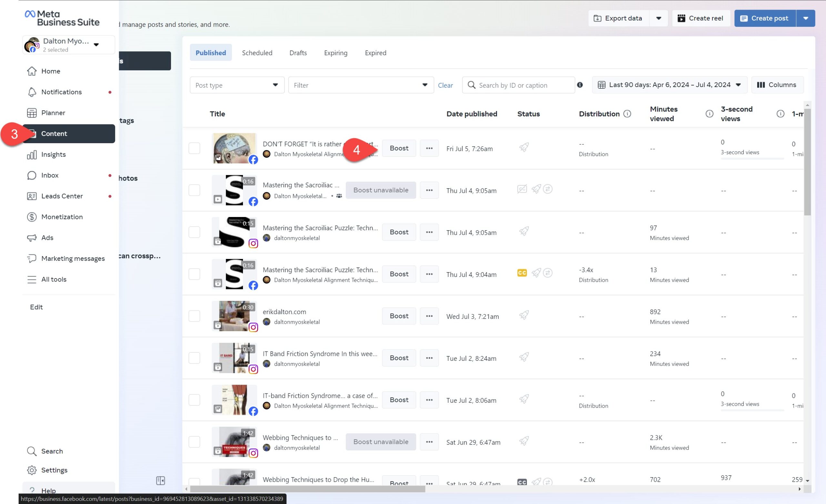Click the sidebar collapse panel icon
Screen dimensions: 826x504
tap(161, 480)
